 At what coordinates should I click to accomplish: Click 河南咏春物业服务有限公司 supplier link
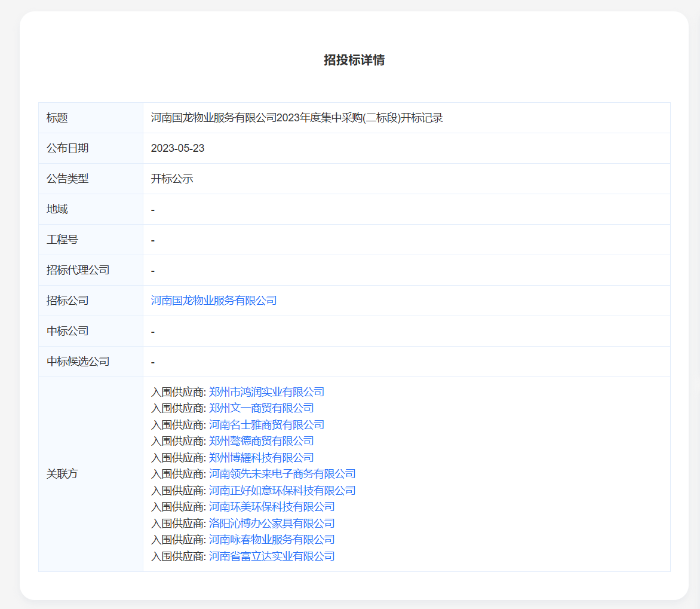272,540
